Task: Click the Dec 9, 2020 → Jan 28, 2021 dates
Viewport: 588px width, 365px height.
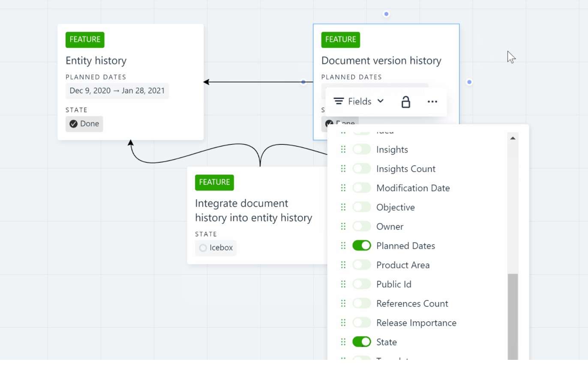Action: pos(117,91)
